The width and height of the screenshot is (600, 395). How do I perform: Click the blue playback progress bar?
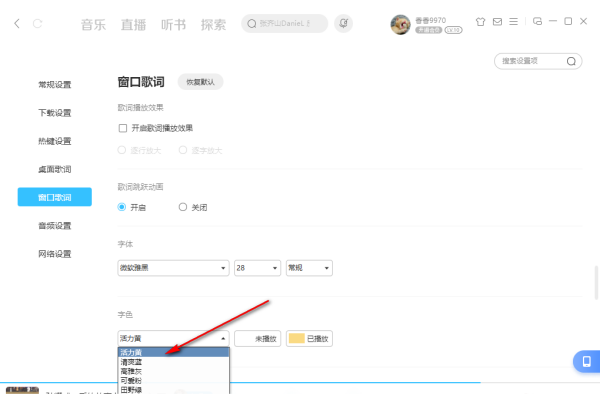240,382
